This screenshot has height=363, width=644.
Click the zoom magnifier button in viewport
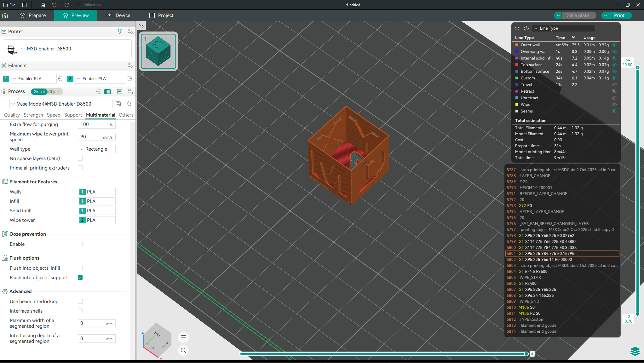pos(183,350)
